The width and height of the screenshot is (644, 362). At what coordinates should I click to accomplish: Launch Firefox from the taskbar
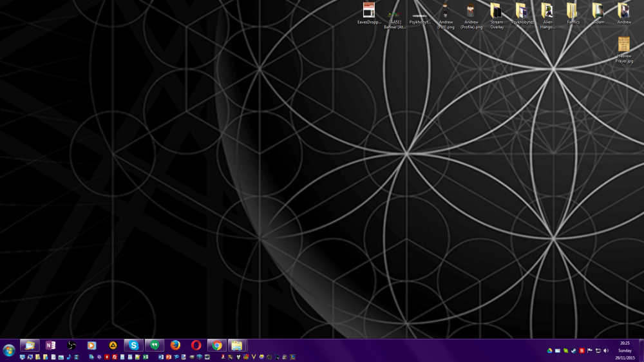click(x=175, y=345)
